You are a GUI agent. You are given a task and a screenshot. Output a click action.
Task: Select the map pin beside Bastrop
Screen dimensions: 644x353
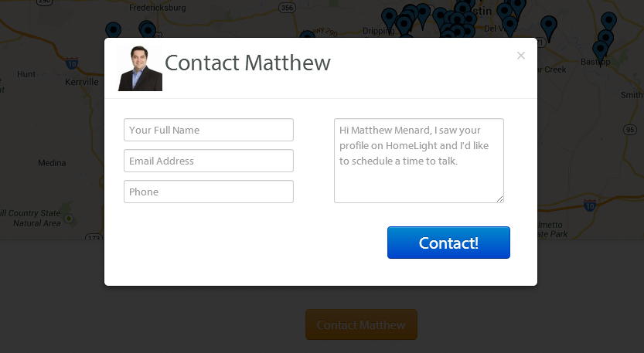pos(600,51)
